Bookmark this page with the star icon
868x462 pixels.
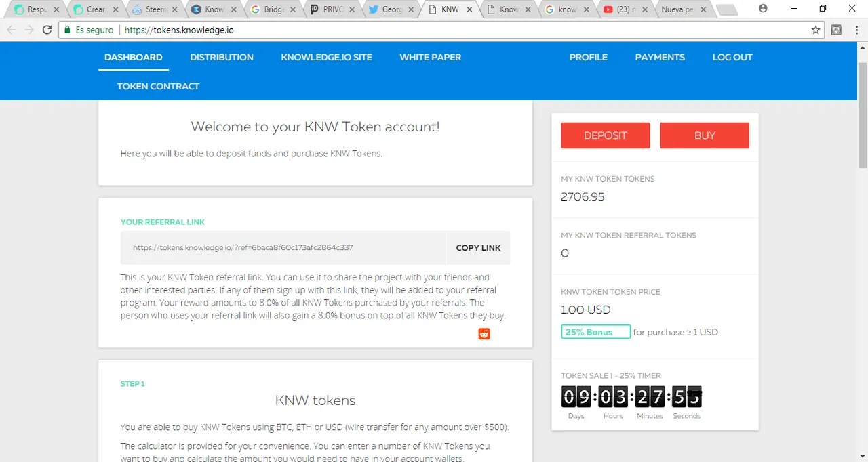click(x=816, y=30)
